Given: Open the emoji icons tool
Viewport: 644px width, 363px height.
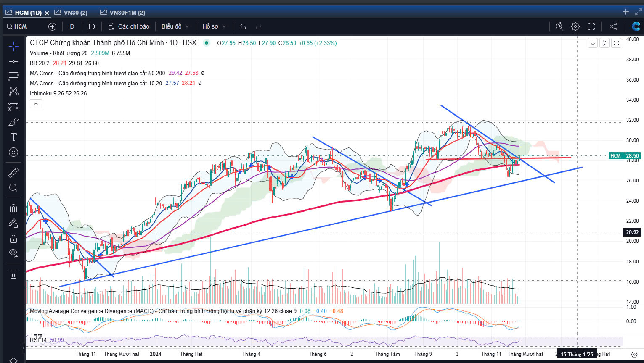Looking at the screenshot, I should click(13, 152).
